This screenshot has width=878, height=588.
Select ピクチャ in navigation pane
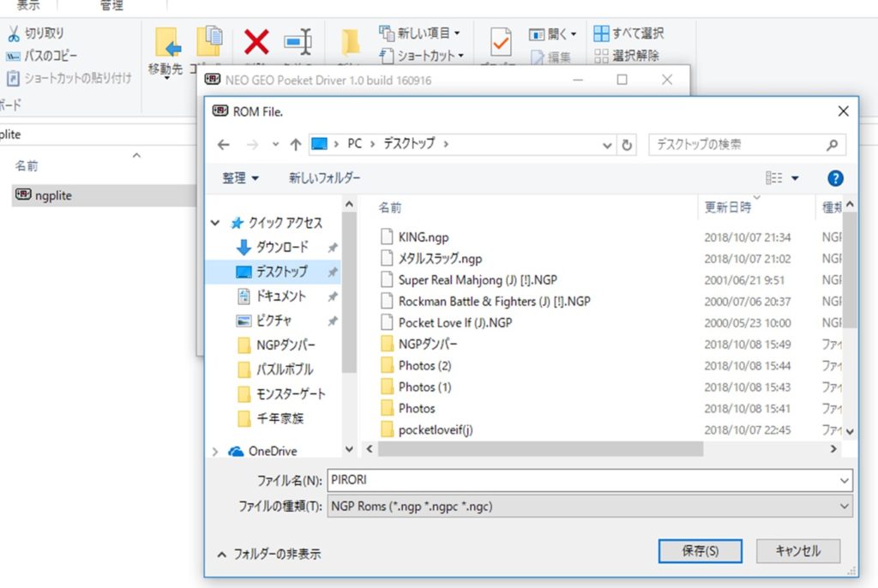pos(274,321)
